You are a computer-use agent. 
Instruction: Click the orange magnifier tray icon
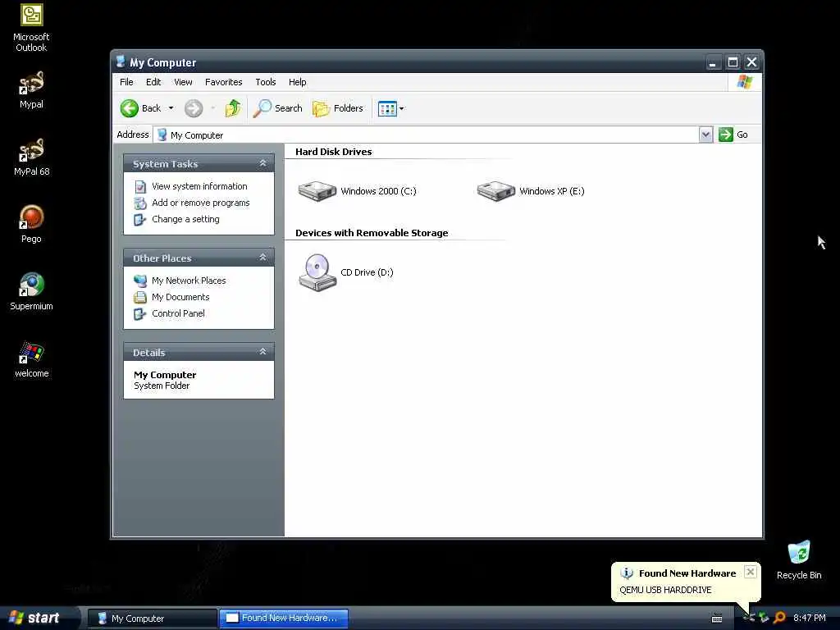point(779,618)
